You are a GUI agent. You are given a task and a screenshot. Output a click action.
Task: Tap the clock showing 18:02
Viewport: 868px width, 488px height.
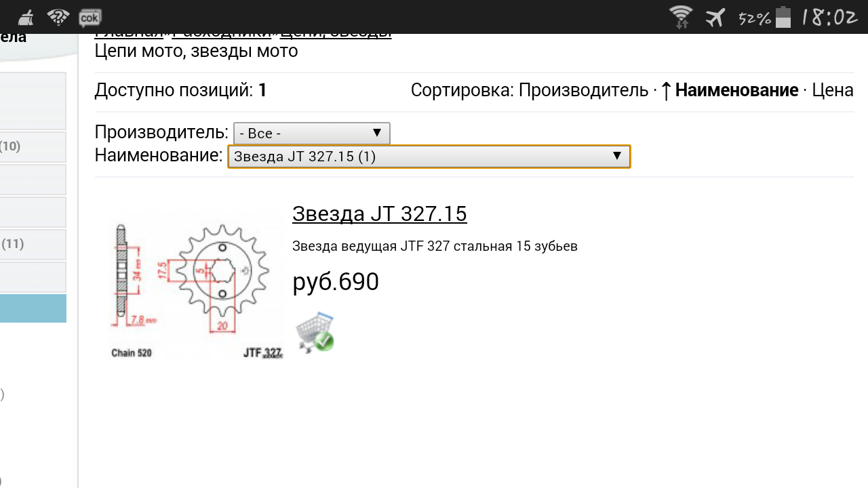830,18
